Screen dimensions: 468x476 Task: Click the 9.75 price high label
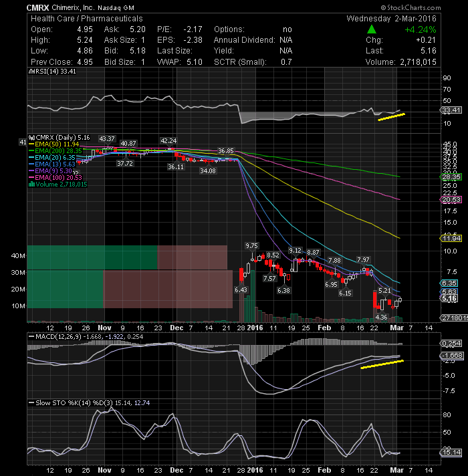251,245
